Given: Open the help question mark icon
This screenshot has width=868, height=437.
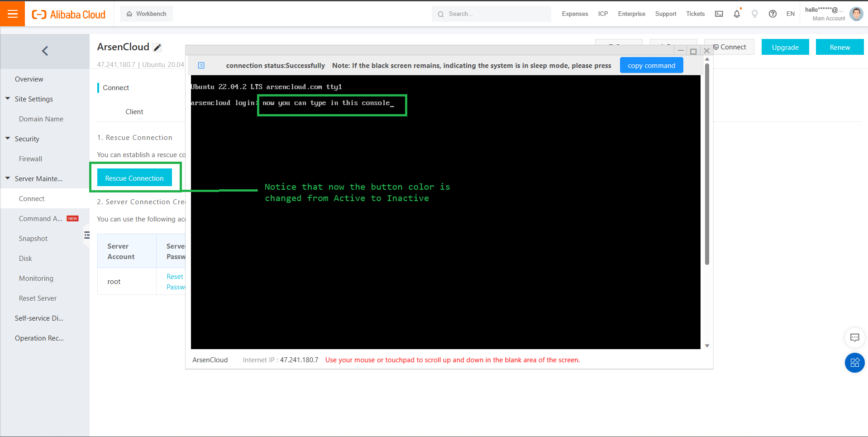Looking at the screenshot, I should pos(773,14).
